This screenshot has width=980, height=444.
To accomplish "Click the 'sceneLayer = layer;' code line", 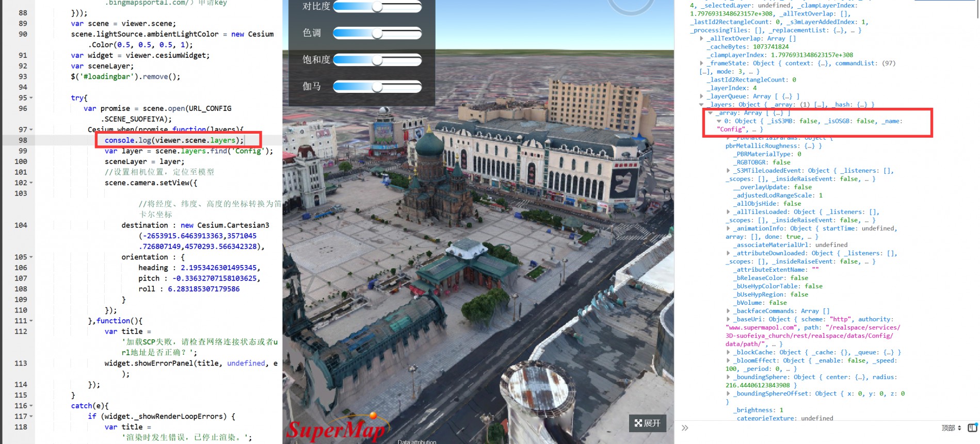I will click(x=144, y=162).
